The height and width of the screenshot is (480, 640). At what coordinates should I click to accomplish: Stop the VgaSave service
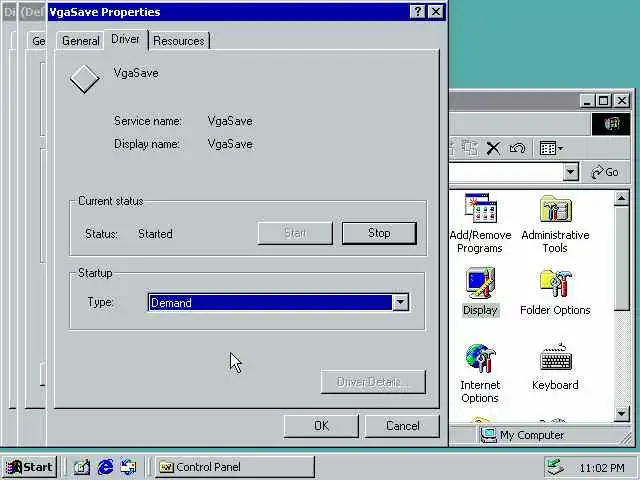(379, 233)
